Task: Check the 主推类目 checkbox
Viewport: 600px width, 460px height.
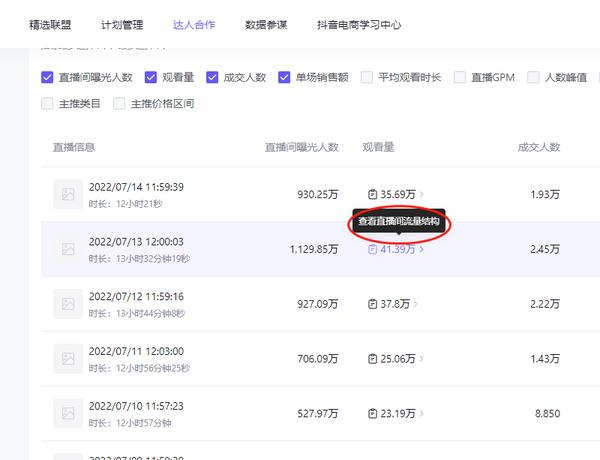Action: pyautogui.click(x=47, y=104)
